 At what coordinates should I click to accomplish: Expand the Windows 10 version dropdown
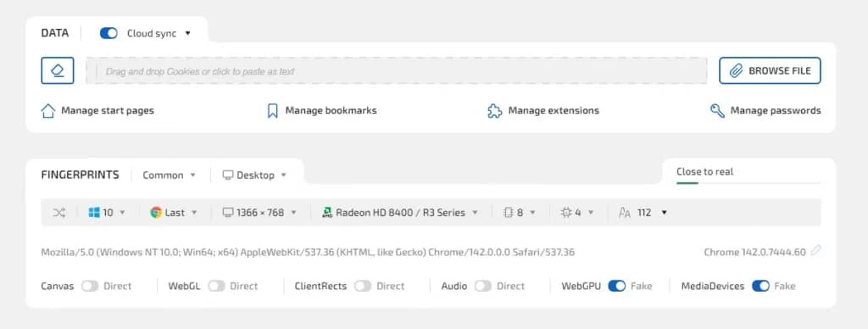point(107,213)
